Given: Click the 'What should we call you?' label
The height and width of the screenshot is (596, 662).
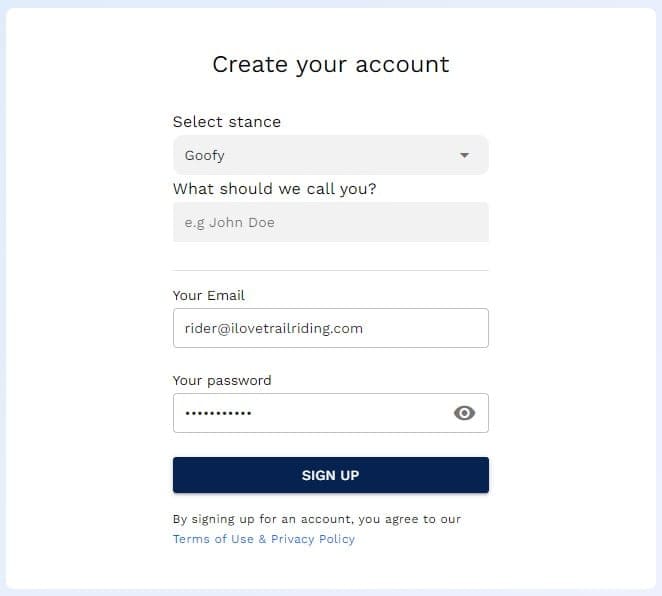Looking at the screenshot, I should coord(274,189).
